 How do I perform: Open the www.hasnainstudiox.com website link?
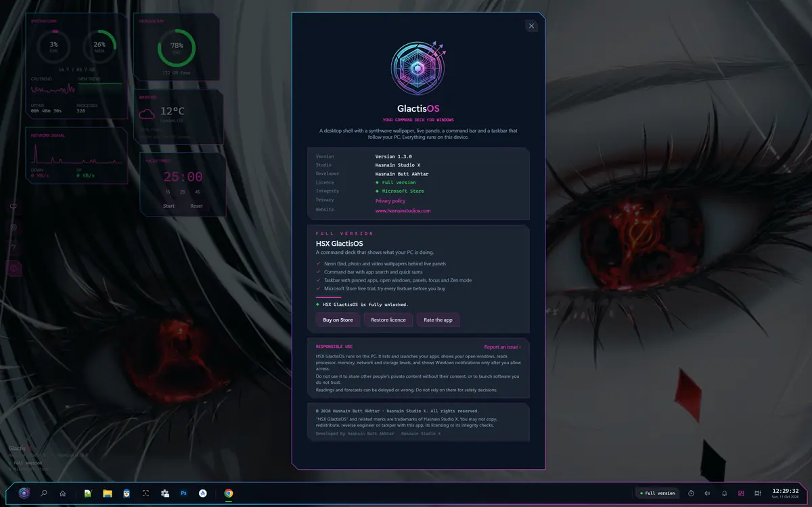click(x=403, y=211)
